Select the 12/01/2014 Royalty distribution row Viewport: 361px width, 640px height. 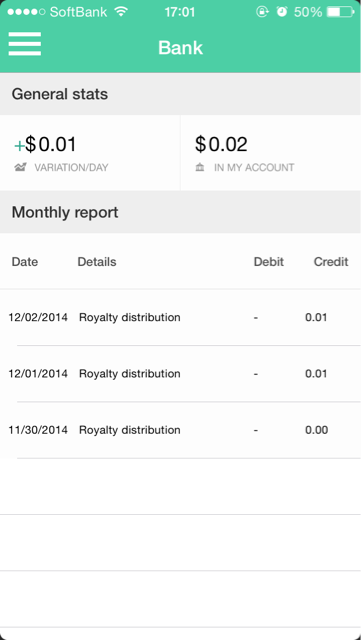(180, 373)
